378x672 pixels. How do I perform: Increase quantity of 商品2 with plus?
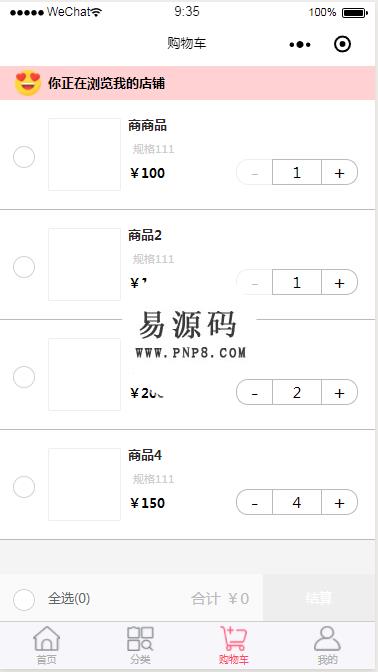pos(339,282)
